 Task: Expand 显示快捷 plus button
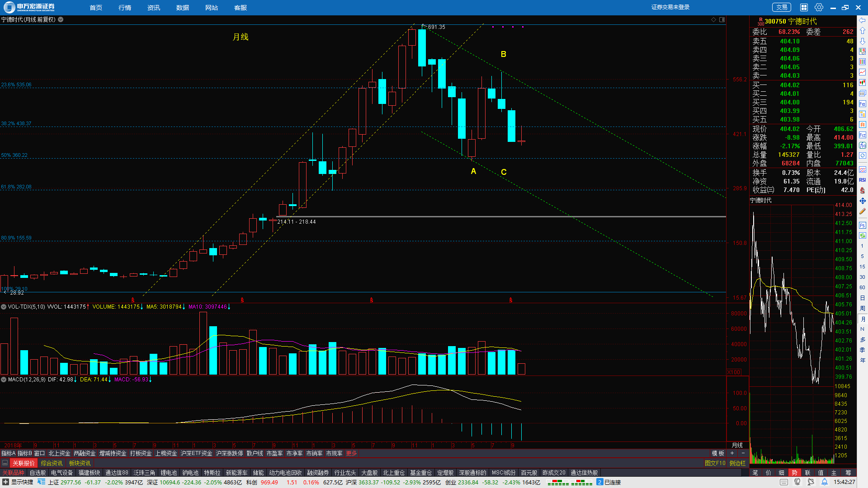pyautogui.click(x=5, y=482)
